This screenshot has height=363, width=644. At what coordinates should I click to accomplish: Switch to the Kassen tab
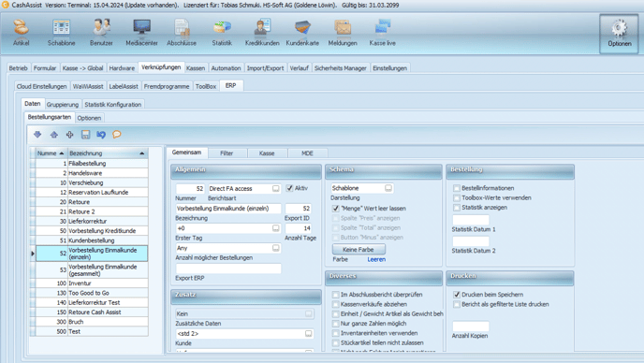(196, 68)
